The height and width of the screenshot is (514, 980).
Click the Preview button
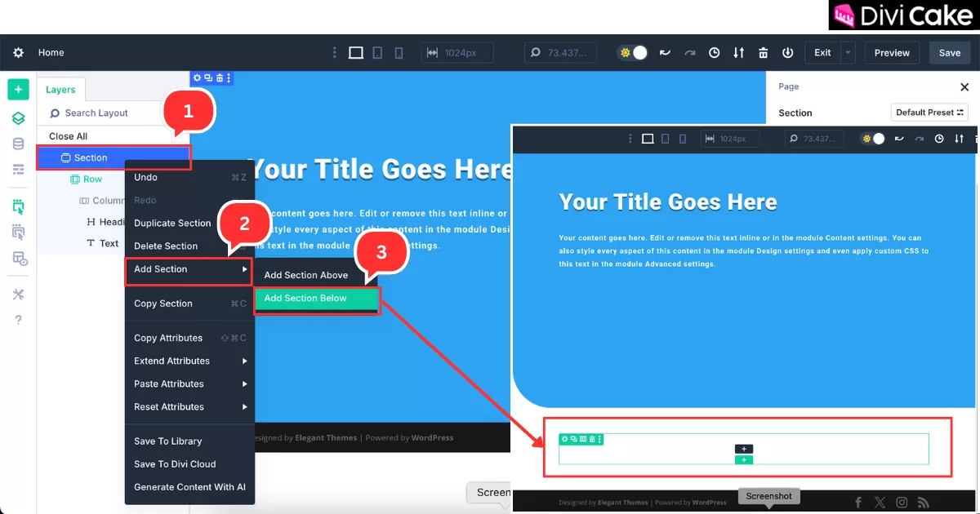point(892,52)
